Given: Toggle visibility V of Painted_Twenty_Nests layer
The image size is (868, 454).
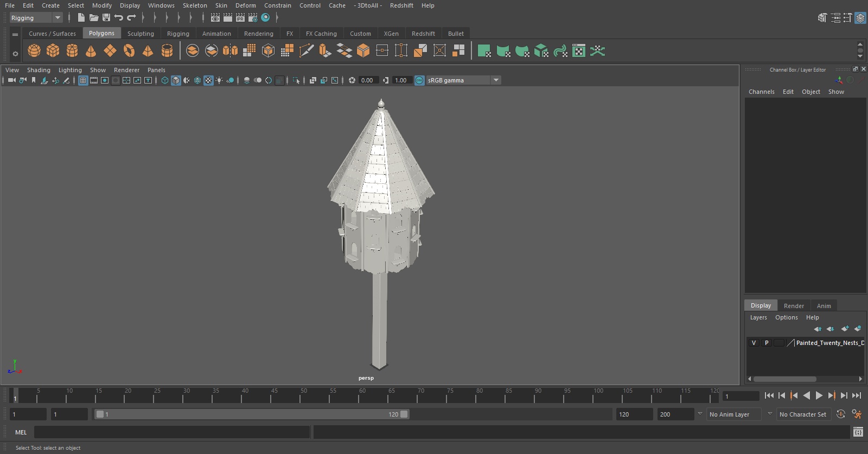Looking at the screenshot, I should pyautogui.click(x=754, y=343).
